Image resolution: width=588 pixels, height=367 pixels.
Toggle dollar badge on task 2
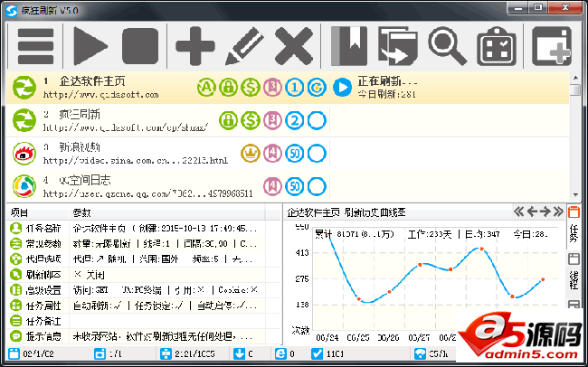(x=251, y=120)
